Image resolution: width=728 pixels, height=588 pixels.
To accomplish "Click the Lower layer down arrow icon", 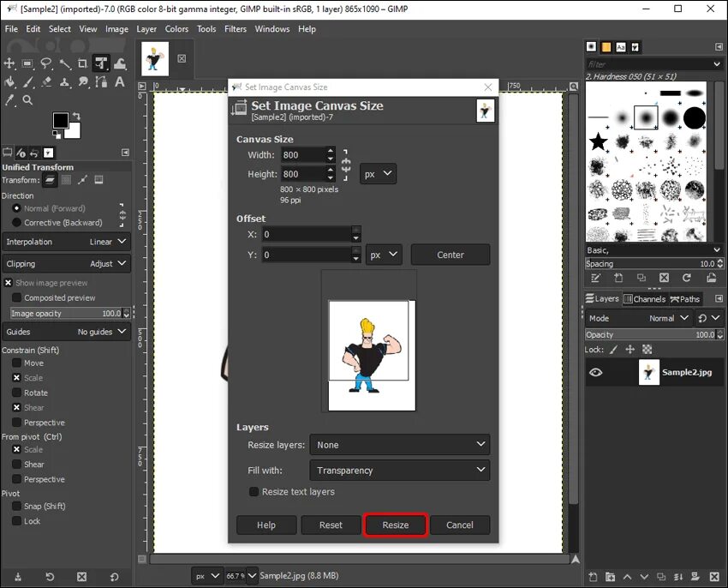I will (x=644, y=577).
